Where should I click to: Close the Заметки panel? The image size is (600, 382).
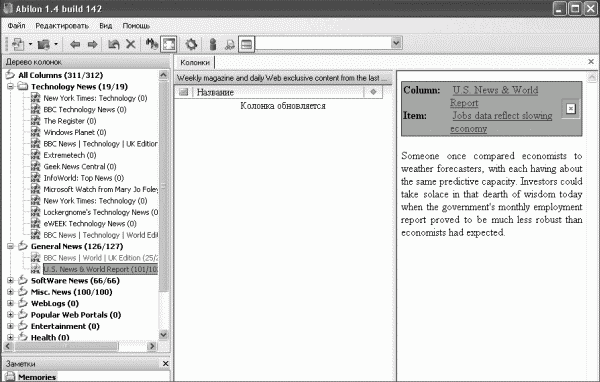point(166,364)
